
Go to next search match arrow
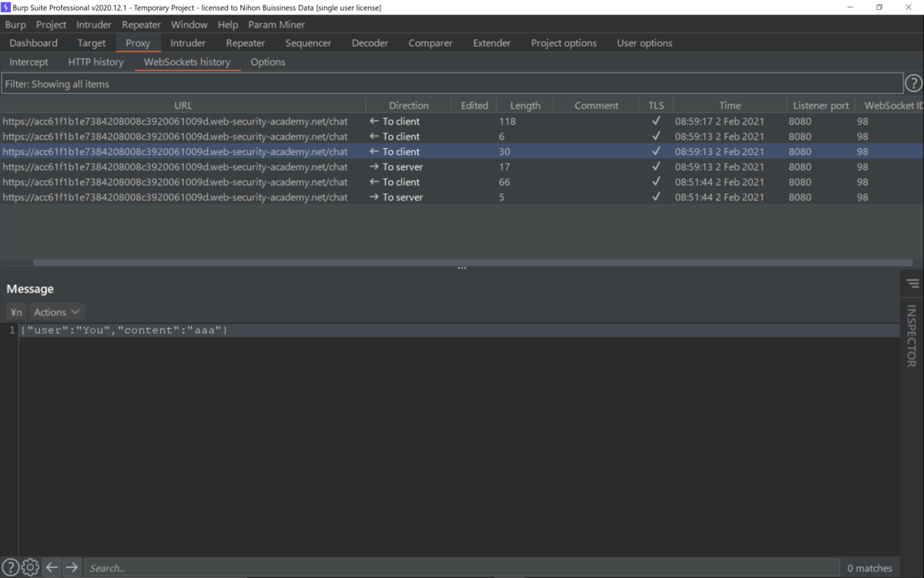pos(72,567)
